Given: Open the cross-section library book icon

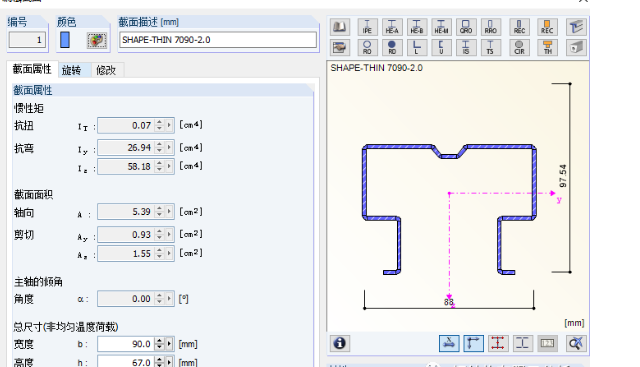Looking at the screenshot, I should [x=340, y=27].
